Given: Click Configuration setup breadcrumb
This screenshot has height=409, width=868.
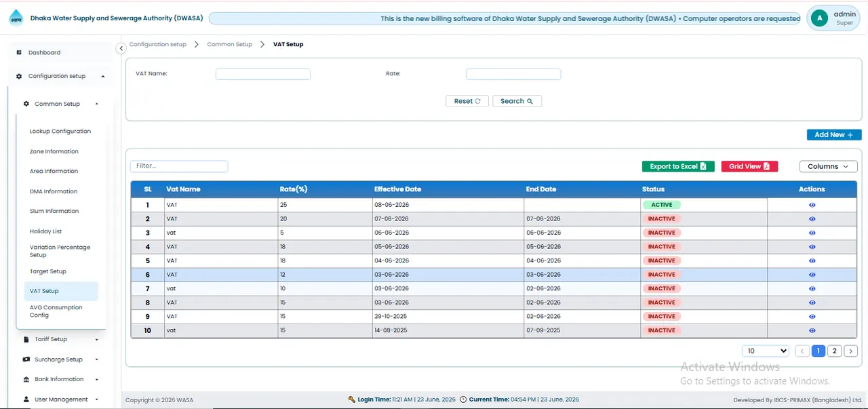Looking at the screenshot, I should pyautogui.click(x=157, y=44).
